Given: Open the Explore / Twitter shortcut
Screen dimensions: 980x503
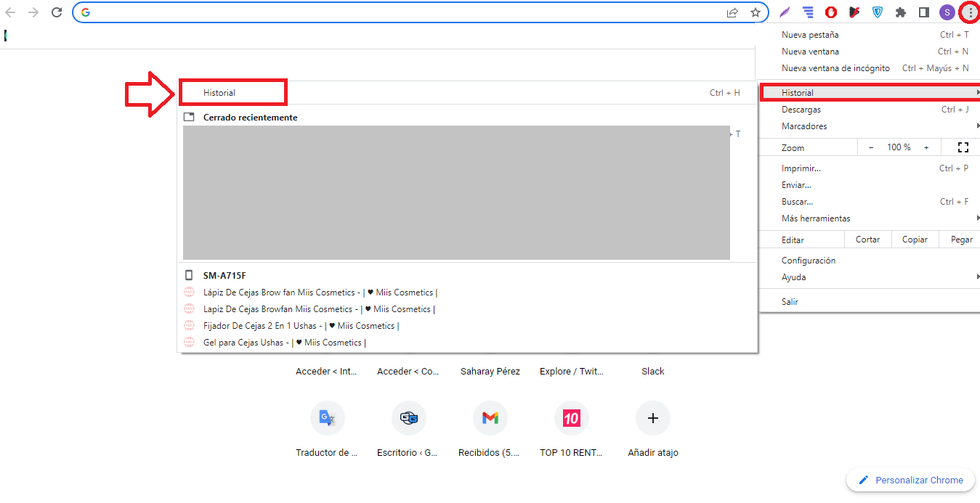Looking at the screenshot, I should click(x=572, y=371).
